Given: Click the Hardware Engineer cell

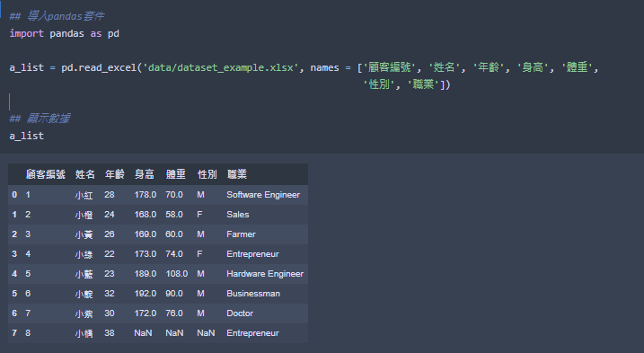Looking at the screenshot, I should pyautogui.click(x=265, y=274).
